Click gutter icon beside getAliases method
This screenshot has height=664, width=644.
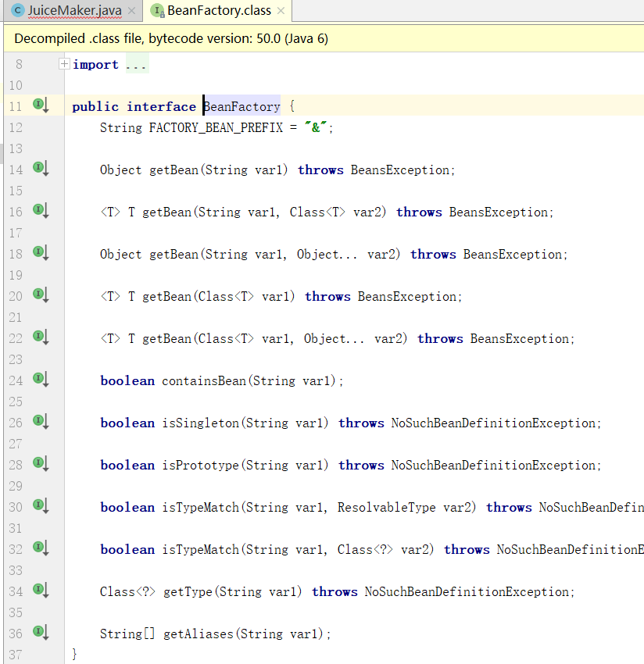pos(38,633)
